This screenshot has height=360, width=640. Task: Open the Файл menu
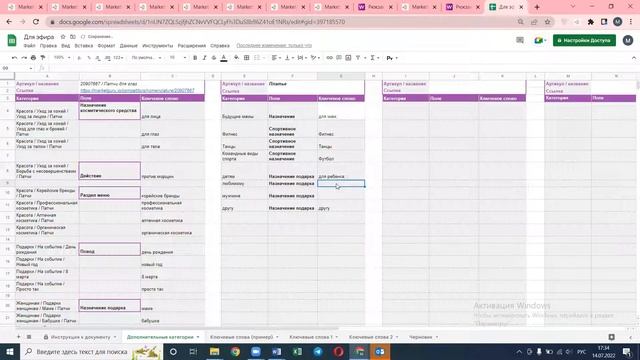click(x=29, y=46)
